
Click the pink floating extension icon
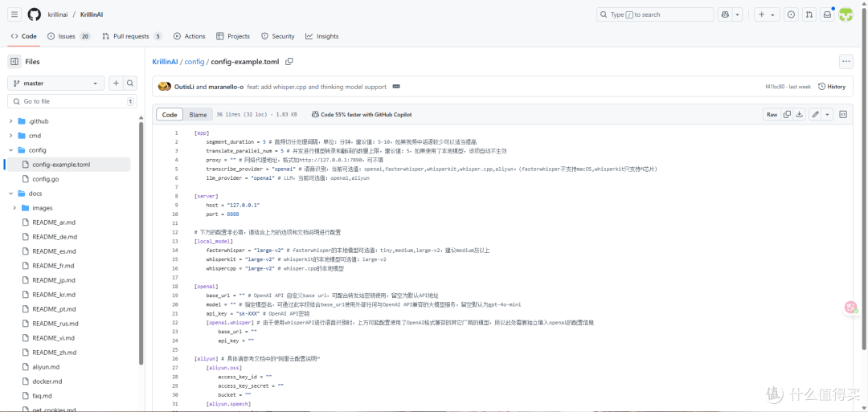tap(851, 308)
